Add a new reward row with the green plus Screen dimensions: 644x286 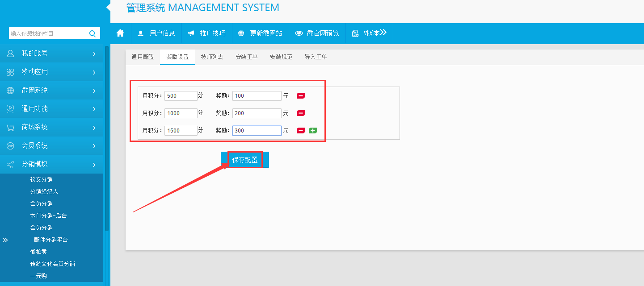(313, 130)
